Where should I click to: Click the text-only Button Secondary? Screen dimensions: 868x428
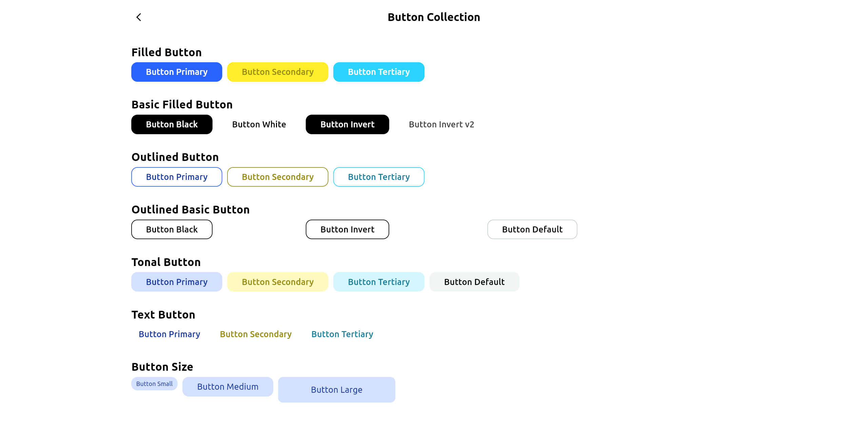256,334
